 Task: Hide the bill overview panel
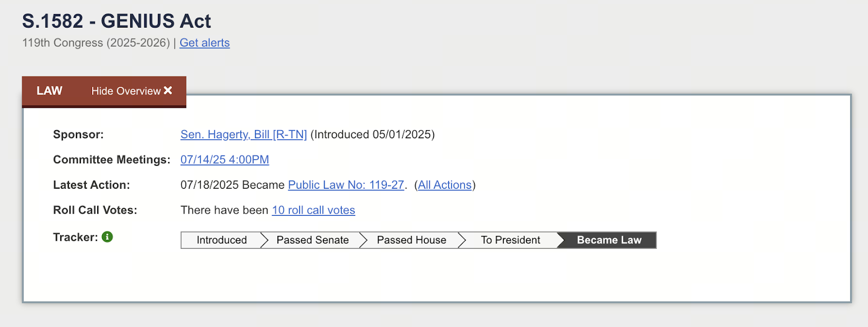pyautogui.click(x=131, y=91)
